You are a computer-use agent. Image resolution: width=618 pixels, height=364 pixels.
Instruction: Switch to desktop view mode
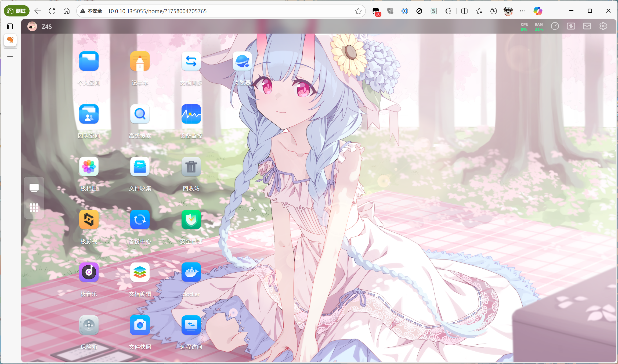click(34, 188)
